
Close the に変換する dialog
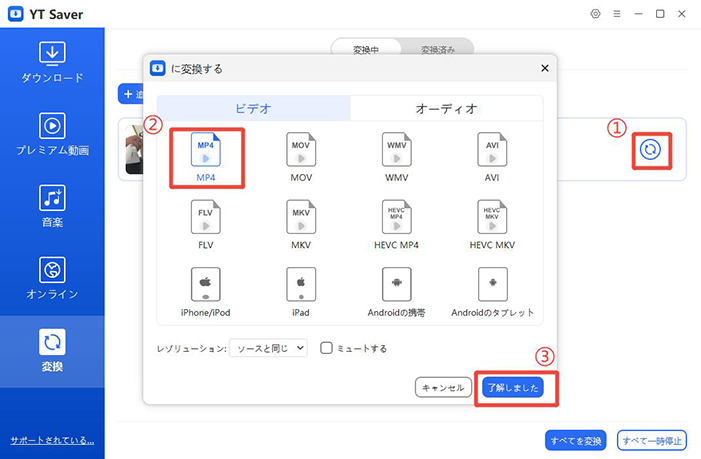tap(545, 68)
